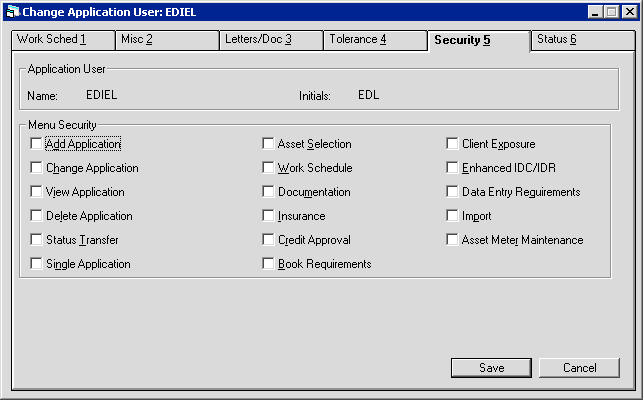Tick the Book Requirements checkbox
This screenshot has height=400, width=643.
coord(268,264)
